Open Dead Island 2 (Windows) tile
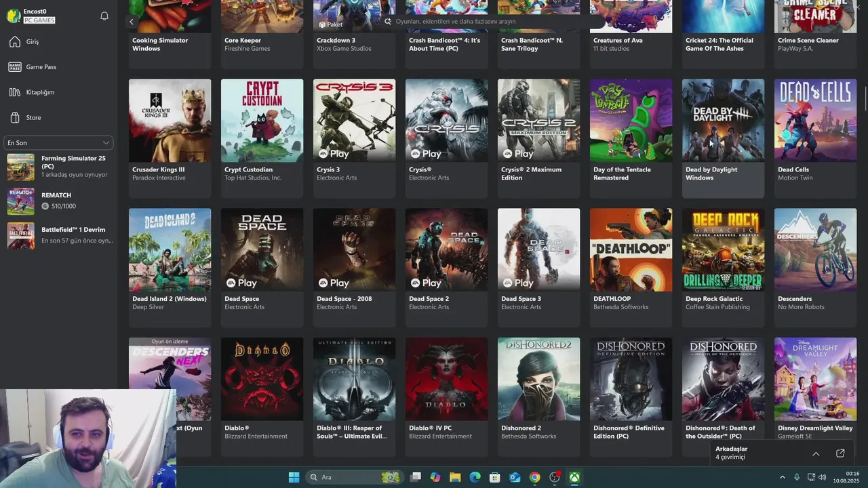 [x=170, y=268]
